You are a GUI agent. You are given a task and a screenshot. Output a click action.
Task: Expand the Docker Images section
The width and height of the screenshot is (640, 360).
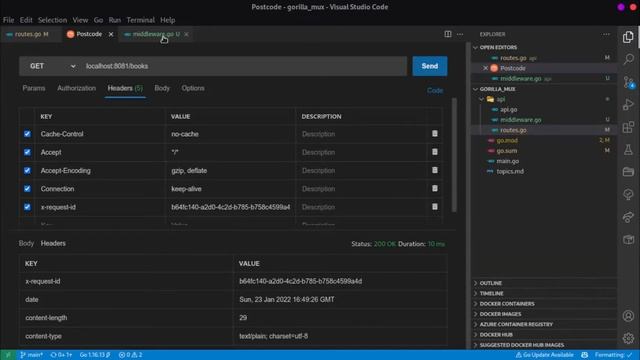tap(500, 314)
